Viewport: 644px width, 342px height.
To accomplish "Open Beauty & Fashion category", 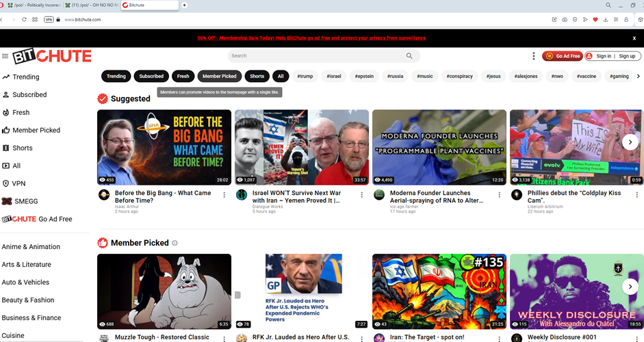I will tap(28, 300).
